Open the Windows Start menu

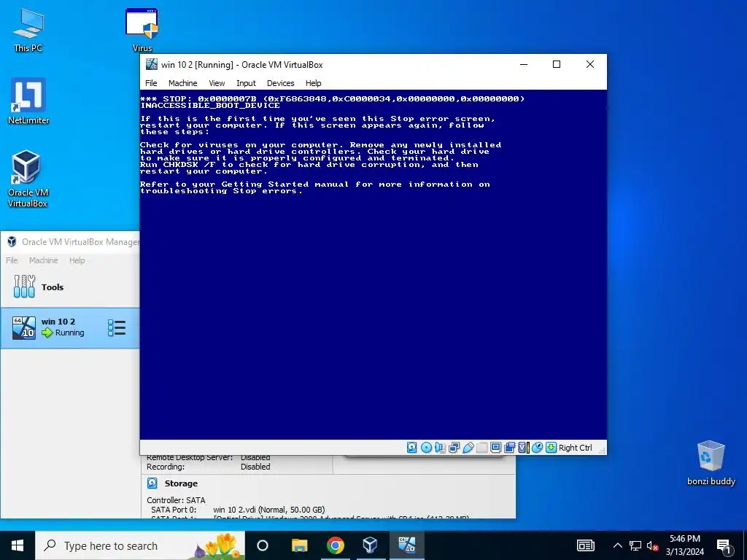click(18, 545)
